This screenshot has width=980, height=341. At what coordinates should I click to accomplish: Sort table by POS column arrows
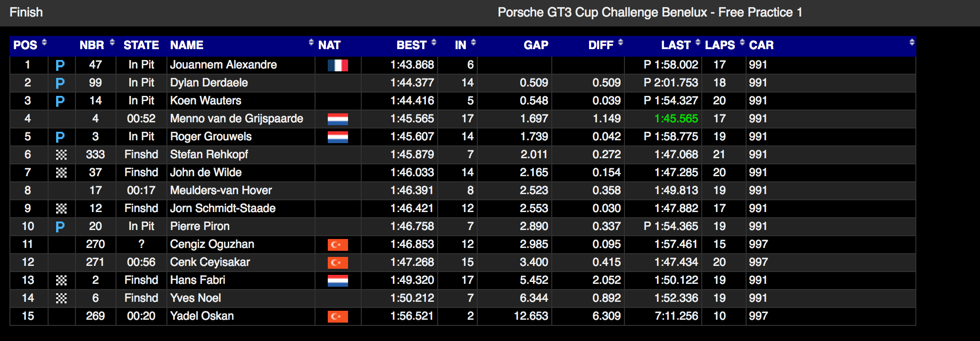pyautogui.click(x=44, y=43)
